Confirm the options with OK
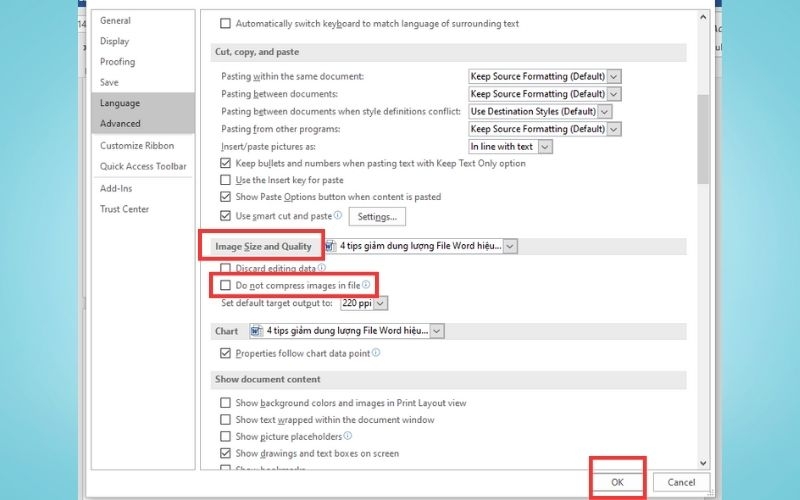This screenshot has height=500, width=800. coord(617,482)
